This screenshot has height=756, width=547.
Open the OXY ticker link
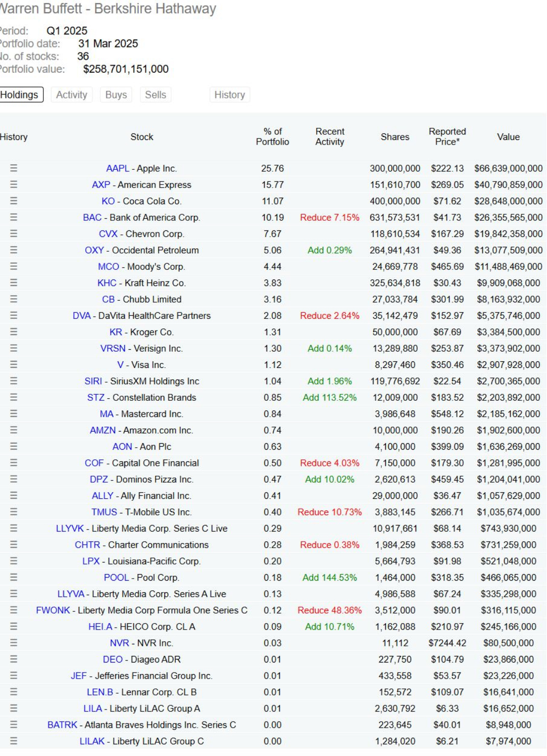click(x=94, y=250)
